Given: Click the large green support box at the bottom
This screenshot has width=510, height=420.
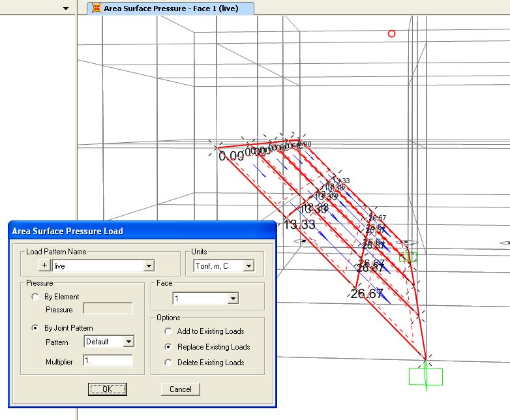Looking at the screenshot, I should tap(426, 376).
